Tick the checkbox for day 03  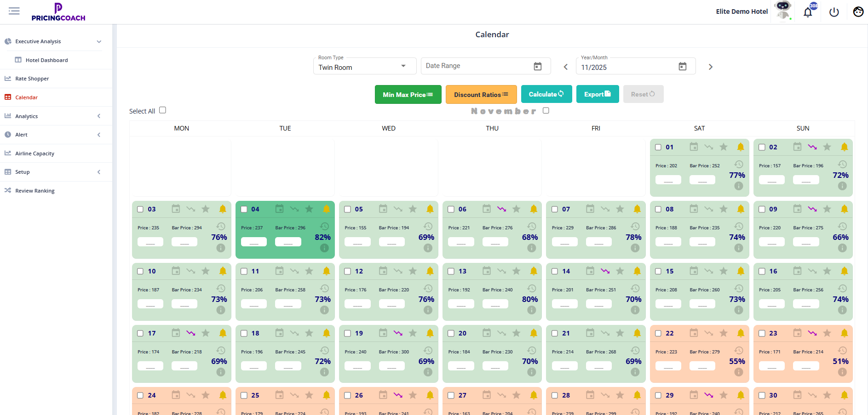tap(140, 210)
